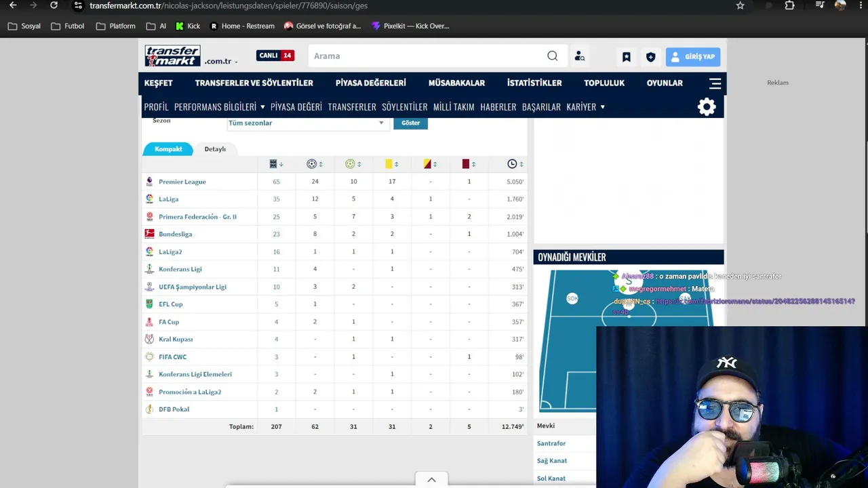The width and height of the screenshot is (868, 488).
Task: Switch to the Detaylı view tab
Action: [x=215, y=149]
